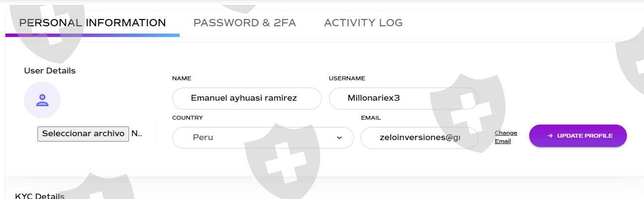Switch to the Personal Information tab
The width and height of the screenshot is (644, 199).
tap(92, 23)
